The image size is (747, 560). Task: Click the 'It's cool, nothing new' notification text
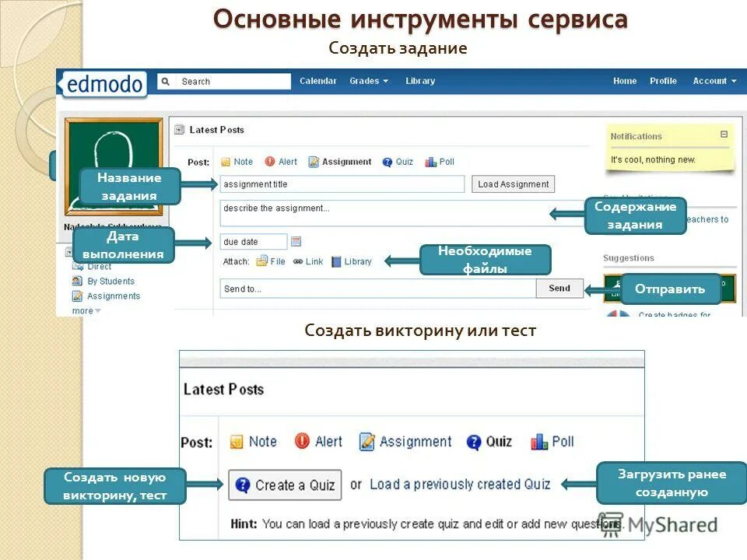tap(653, 159)
